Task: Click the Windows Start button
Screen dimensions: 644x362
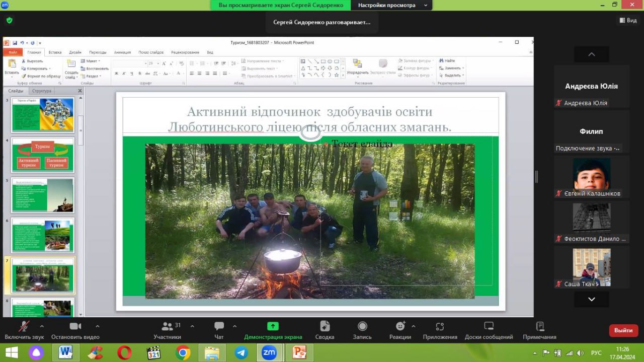Action: click(x=12, y=352)
